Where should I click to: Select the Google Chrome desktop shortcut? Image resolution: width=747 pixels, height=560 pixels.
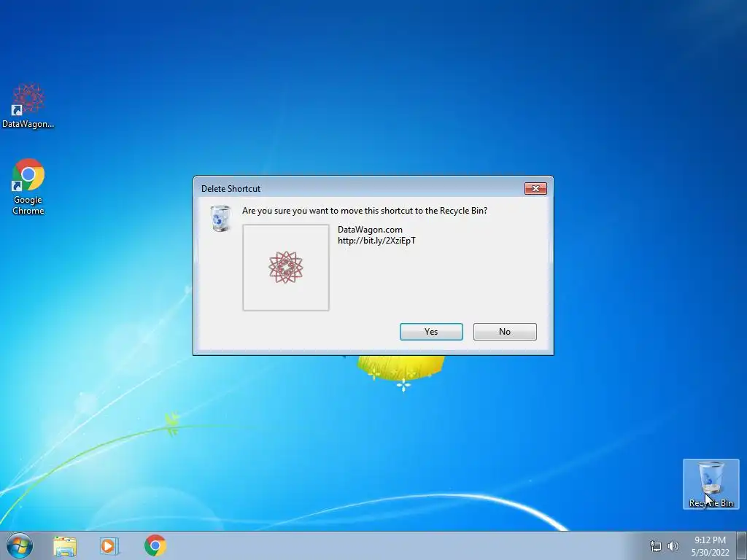28,187
